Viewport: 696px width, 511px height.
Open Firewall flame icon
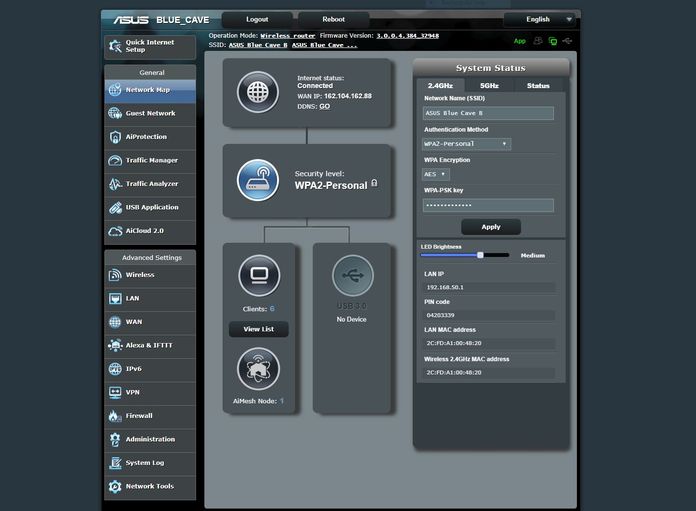pos(115,416)
